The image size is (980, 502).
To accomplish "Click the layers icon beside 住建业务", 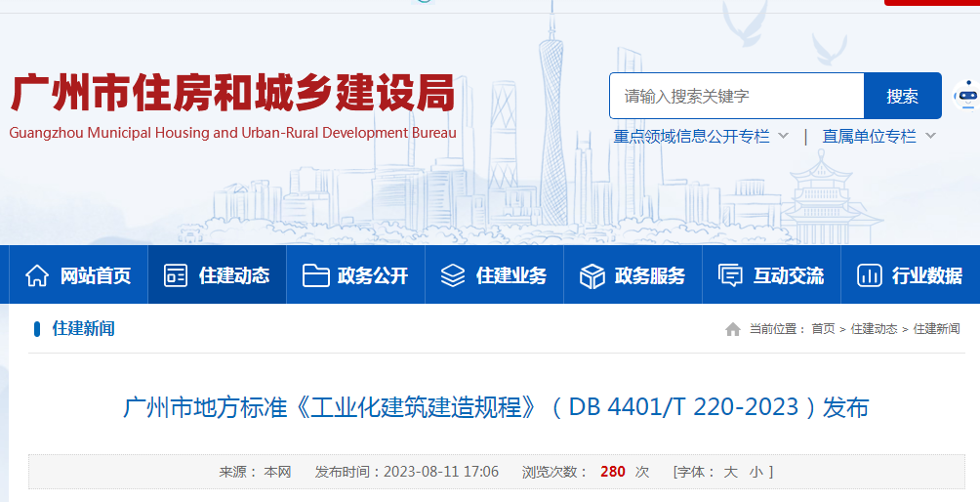I will [x=453, y=275].
